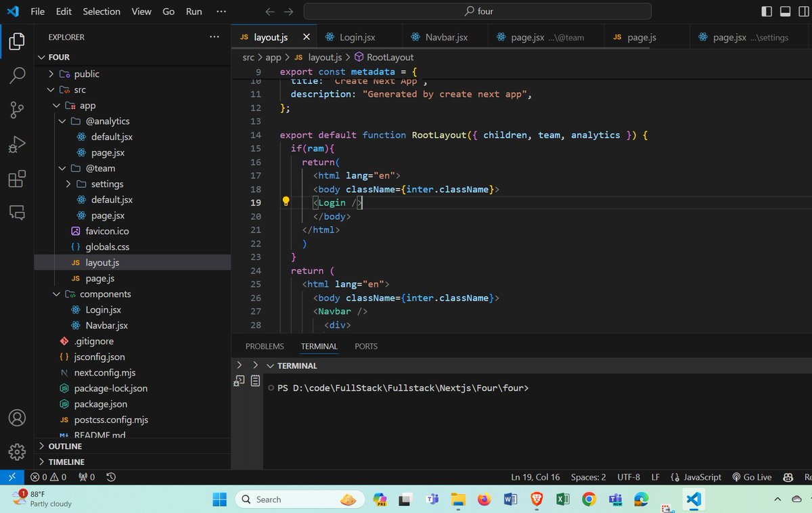Click the command center search box

(477, 12)
